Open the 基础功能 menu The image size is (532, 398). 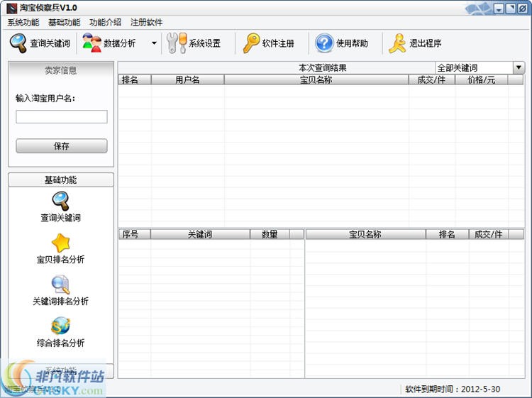tap(65, 23)
